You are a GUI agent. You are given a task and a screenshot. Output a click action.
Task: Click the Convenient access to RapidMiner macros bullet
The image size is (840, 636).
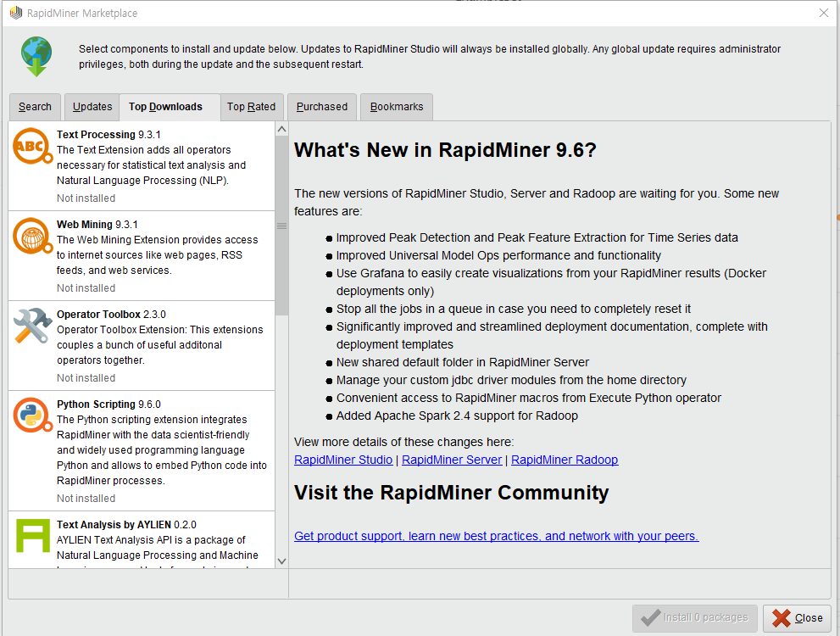529,398
